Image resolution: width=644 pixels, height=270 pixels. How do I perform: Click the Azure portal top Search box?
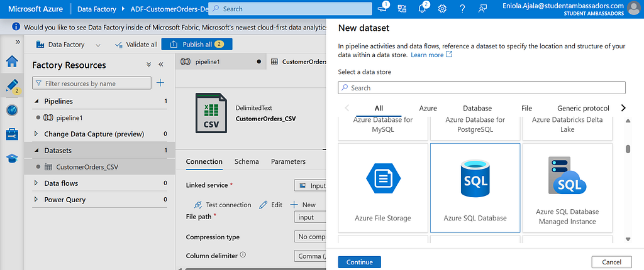coord(291,9)
